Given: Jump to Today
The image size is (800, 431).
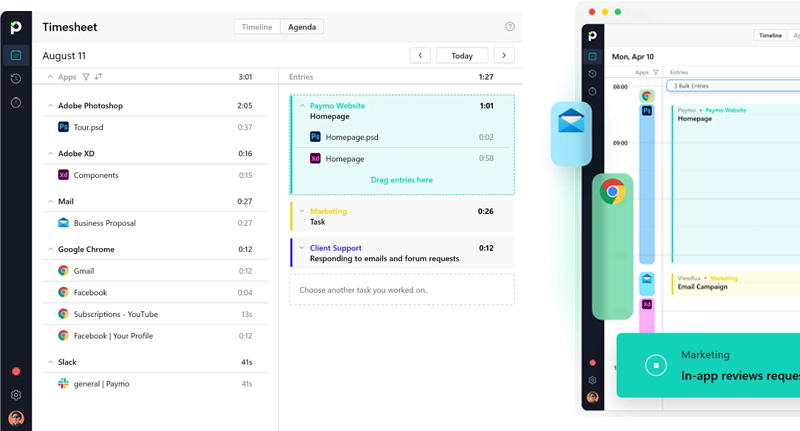Looking at the screenshot, I should [462, 56].
